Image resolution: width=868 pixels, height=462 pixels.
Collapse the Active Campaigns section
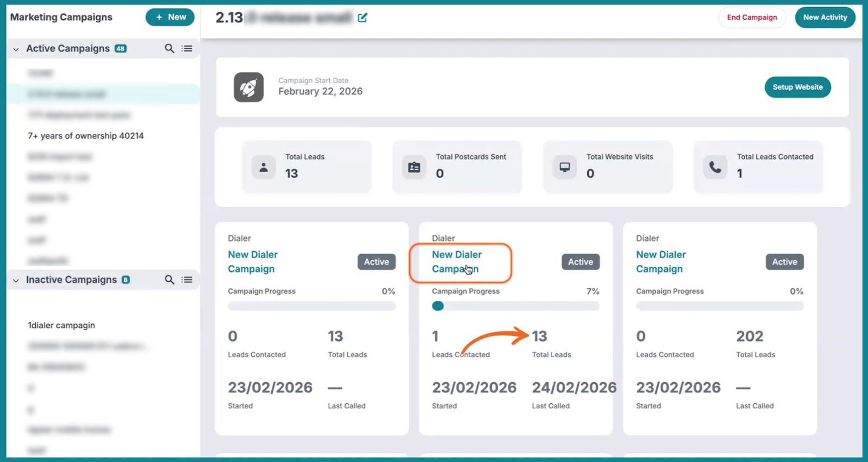[x=16, y=49]
